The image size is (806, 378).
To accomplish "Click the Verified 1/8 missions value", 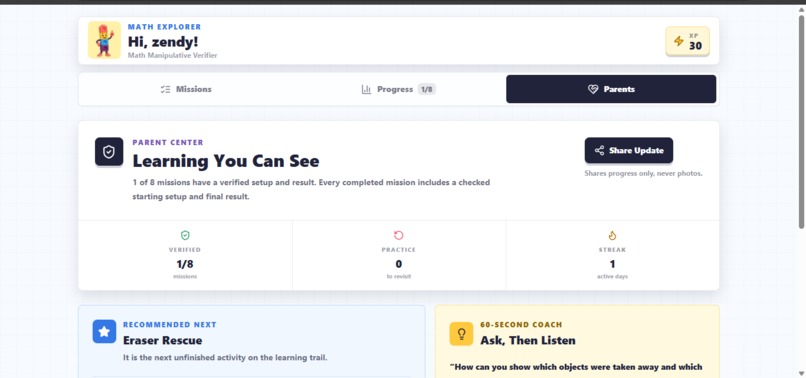I will pos(185,264).
